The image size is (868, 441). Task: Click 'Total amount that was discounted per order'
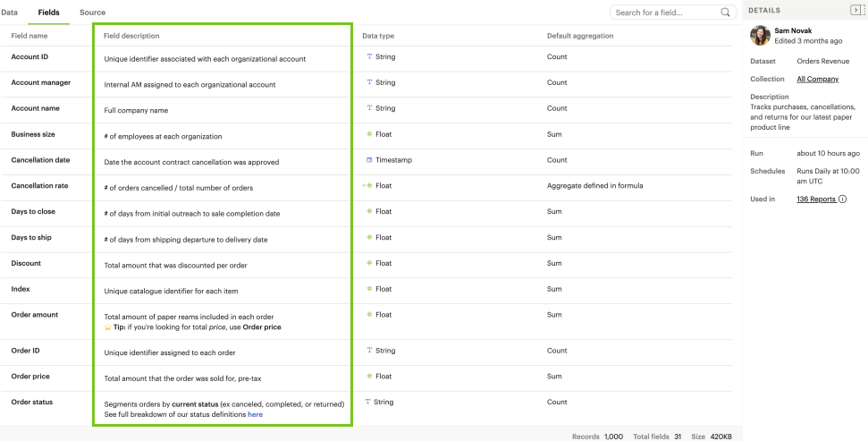point(175,266)
